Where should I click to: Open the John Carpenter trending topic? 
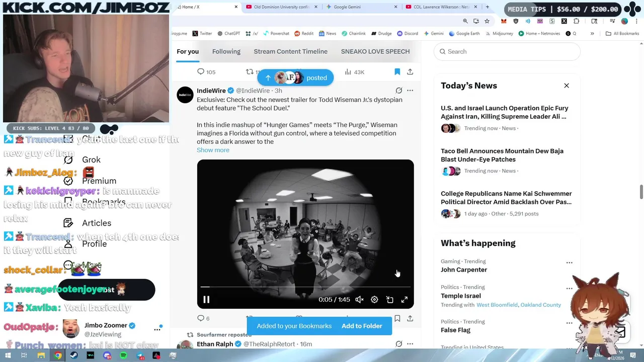point(464,269)
